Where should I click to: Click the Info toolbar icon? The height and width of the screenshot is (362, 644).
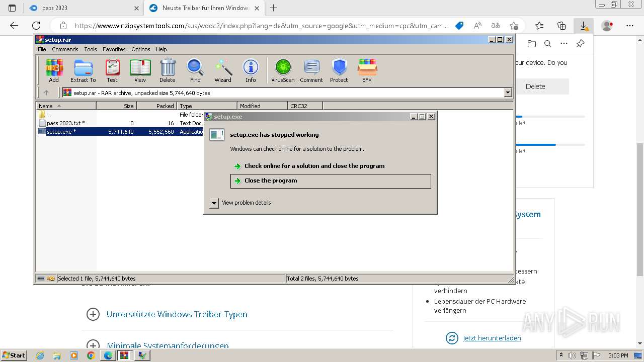(x=251, y=71)
